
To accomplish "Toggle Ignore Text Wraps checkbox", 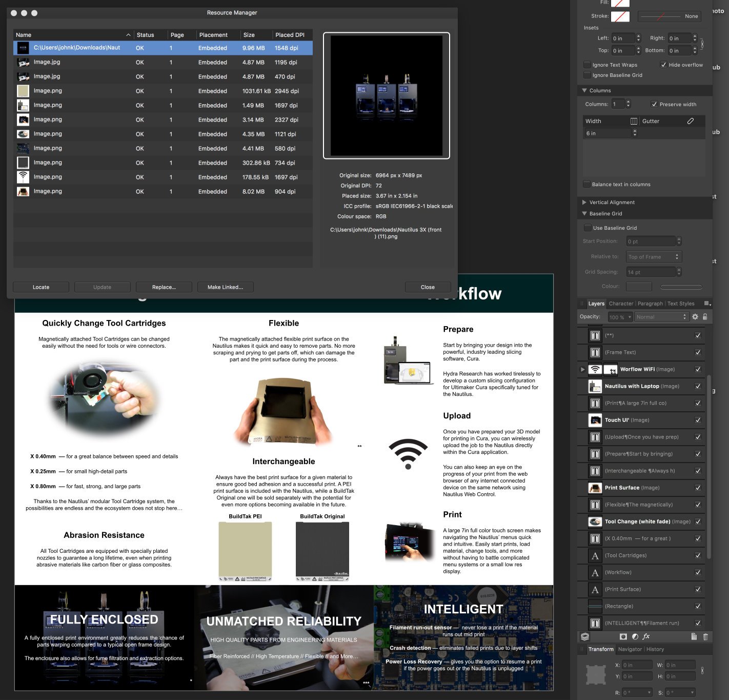I will point(587,65).
